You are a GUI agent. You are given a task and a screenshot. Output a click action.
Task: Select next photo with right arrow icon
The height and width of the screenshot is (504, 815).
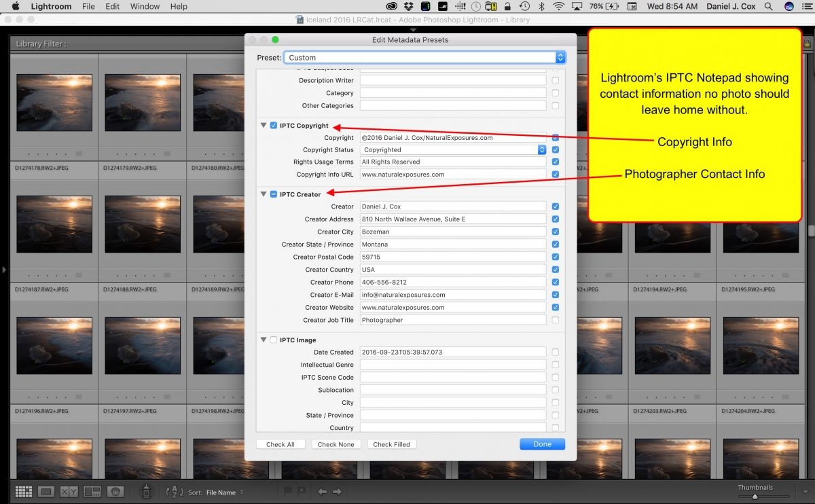337,492
